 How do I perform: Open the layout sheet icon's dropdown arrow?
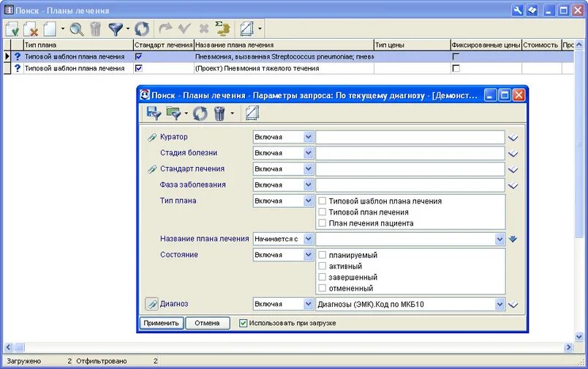click(x=260, y=29)
